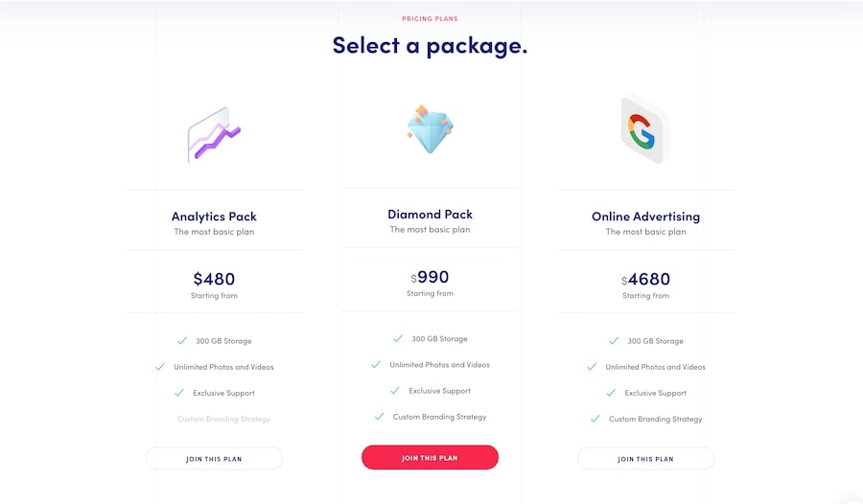
Task: Click the checkmark beside Diamond Custom Branding Strategy
Action: pyautogui.click(x=380, y=417)
